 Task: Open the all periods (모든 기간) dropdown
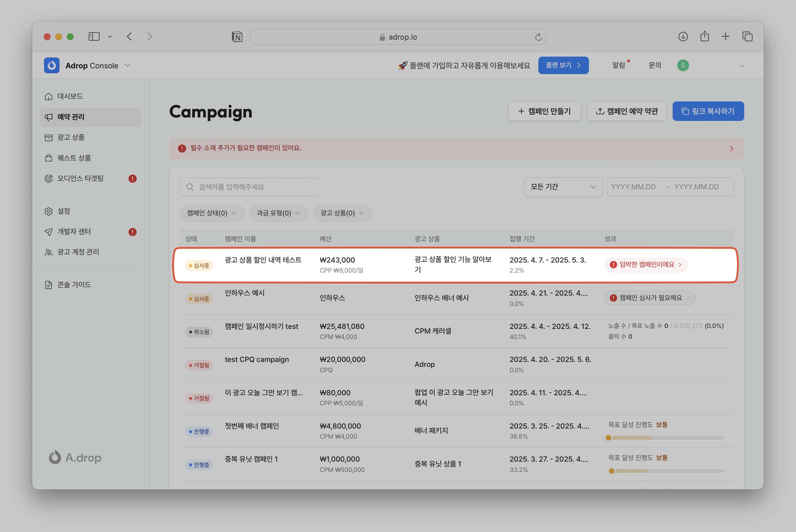pos(563,187)
